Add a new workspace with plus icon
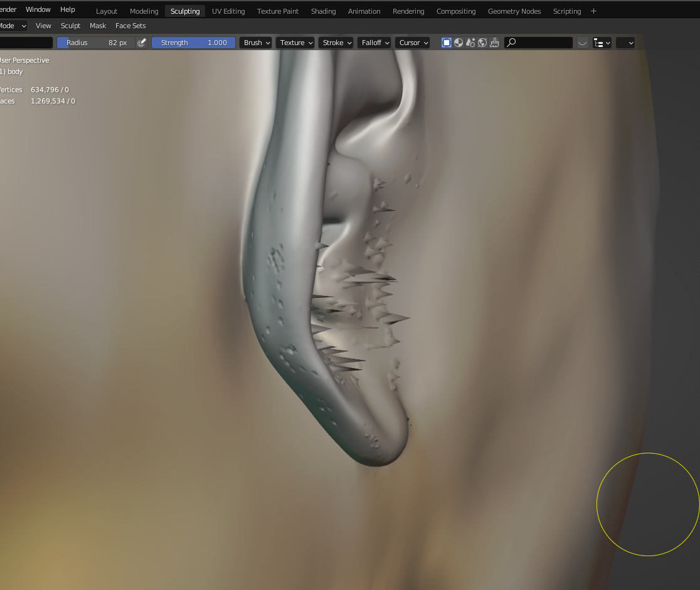Screen dimensions: 700x590 593,11
